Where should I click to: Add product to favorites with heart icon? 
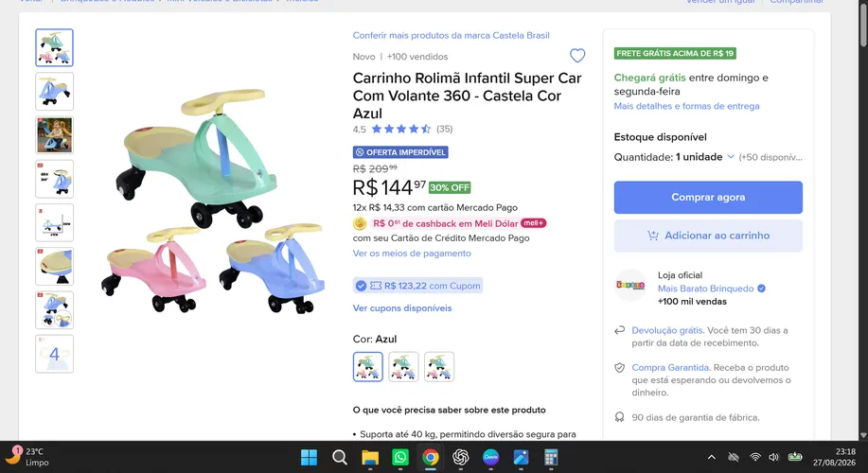pos(577,56)
